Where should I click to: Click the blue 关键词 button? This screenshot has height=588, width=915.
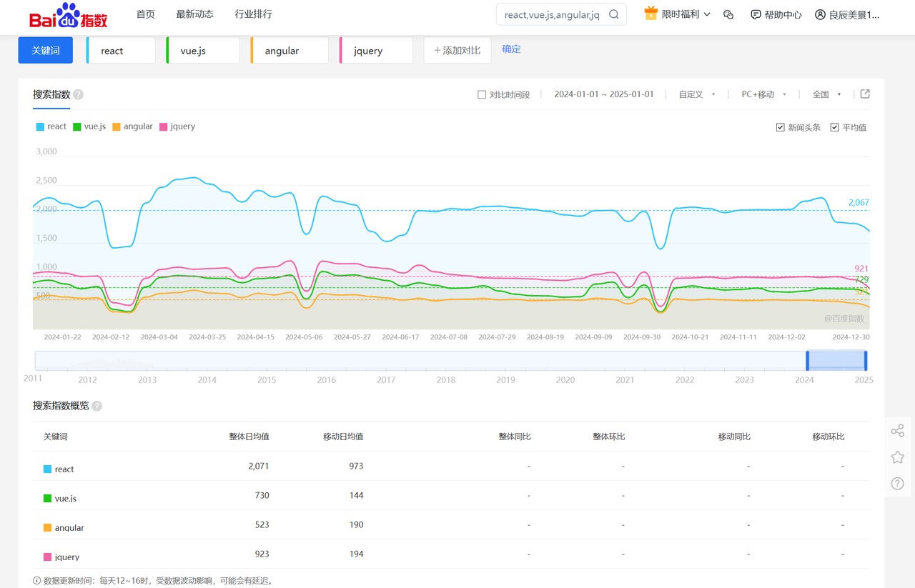coord(46,51)
